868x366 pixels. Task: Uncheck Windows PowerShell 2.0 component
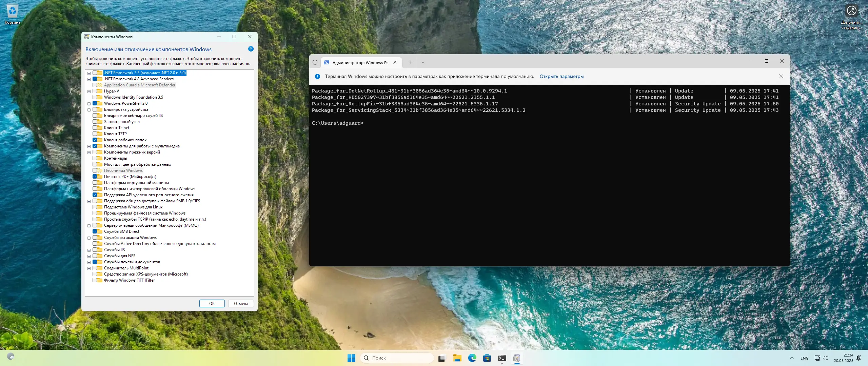(95, 103)
